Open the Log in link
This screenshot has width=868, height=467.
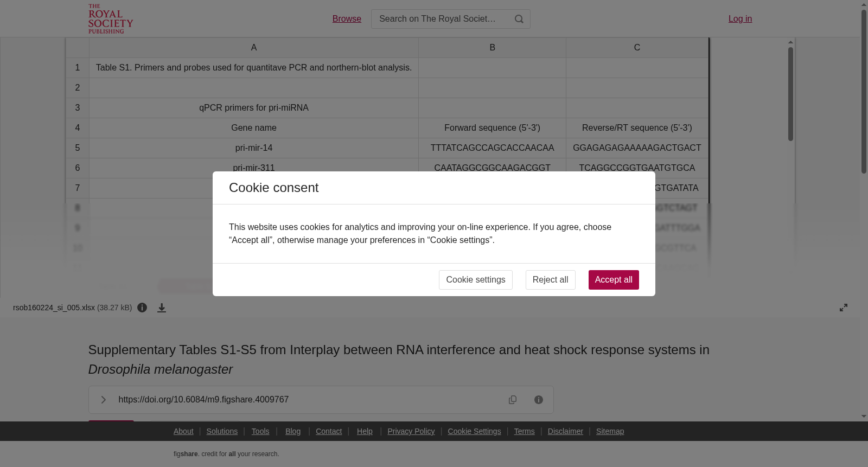pos(740,19)
